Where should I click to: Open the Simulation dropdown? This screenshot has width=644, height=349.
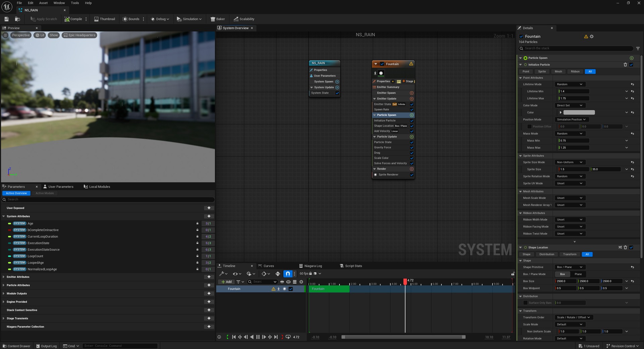click(189, 19)
